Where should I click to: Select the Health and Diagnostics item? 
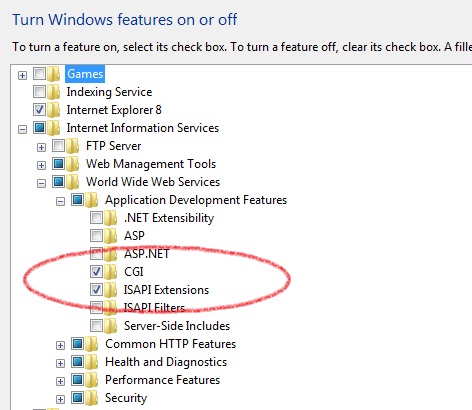click(166, 362)
